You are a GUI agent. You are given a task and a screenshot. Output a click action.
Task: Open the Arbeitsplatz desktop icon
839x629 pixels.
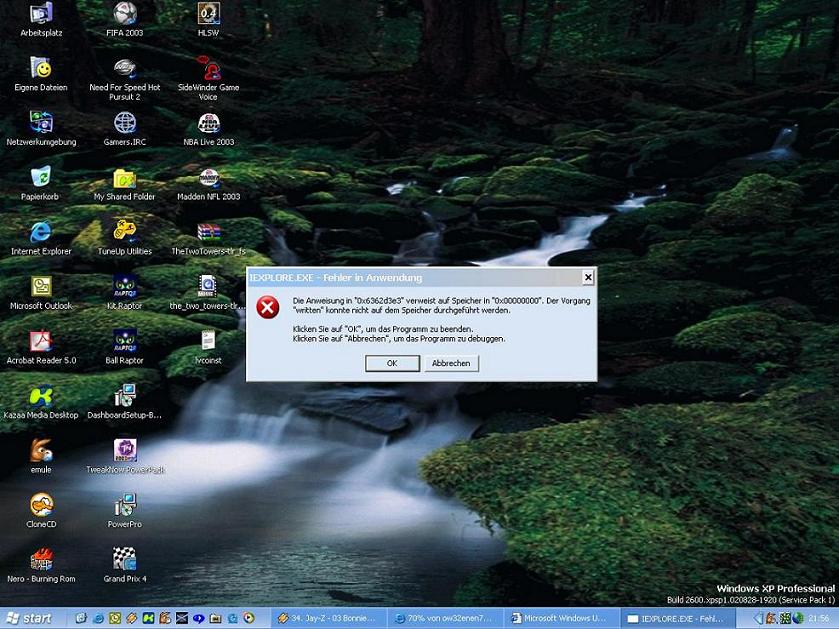pos(41,20)
